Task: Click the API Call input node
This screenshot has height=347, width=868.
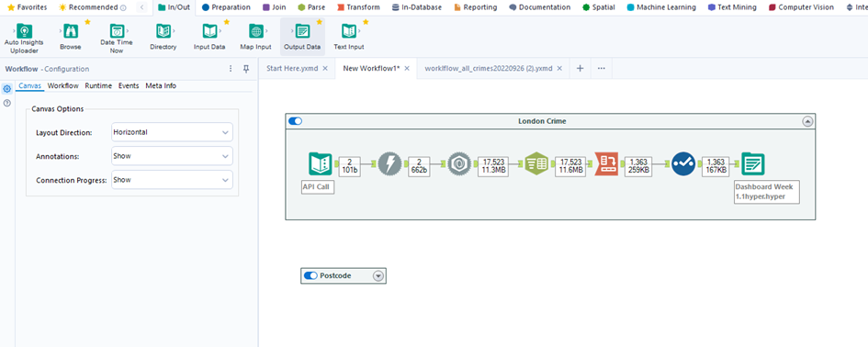Action: 320,164
